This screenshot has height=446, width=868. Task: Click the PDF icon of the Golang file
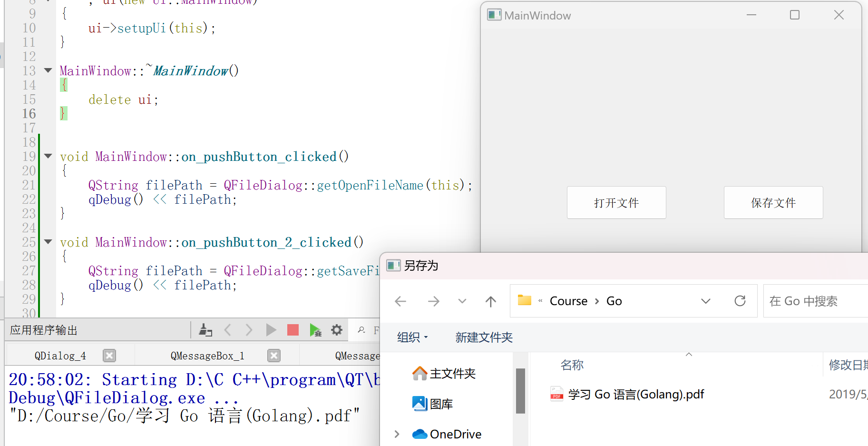pyautogui.click(x=556, y=395)
